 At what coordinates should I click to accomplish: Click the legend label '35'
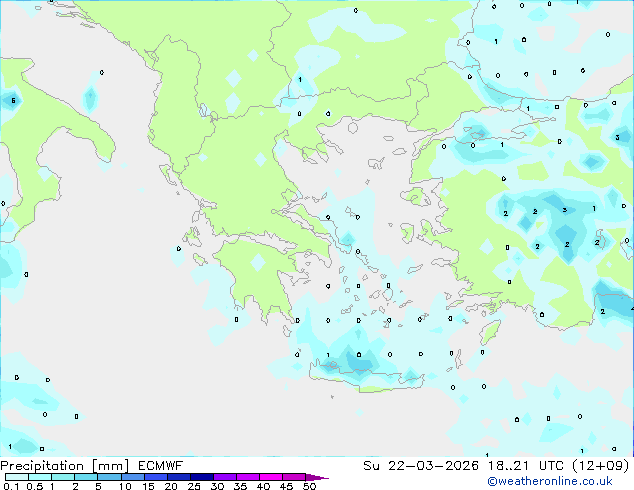[x=240, y=486]
